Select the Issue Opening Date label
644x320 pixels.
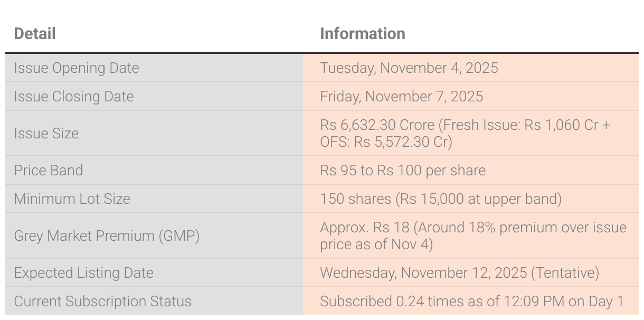pos(76,68)
